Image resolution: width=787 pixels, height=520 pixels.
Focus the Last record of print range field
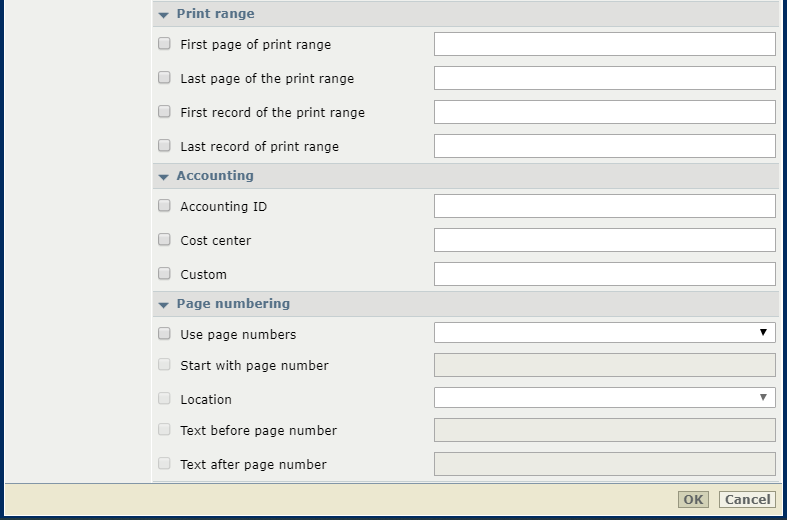[x=605, y=146]
